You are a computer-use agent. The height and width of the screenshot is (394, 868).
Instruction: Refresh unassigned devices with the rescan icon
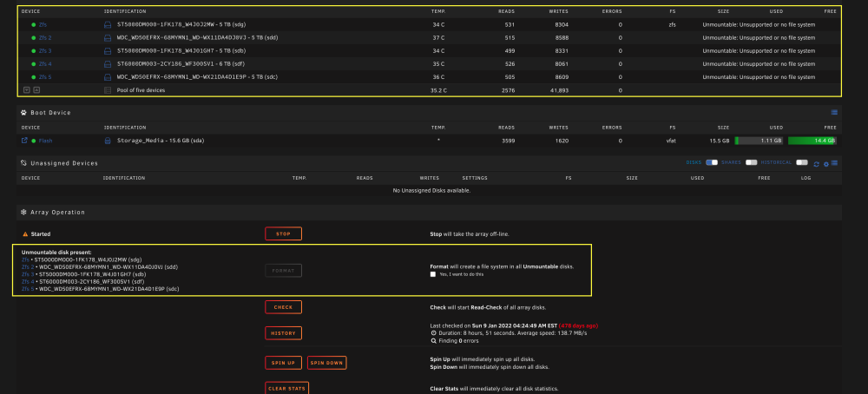(x=816, y=164)
